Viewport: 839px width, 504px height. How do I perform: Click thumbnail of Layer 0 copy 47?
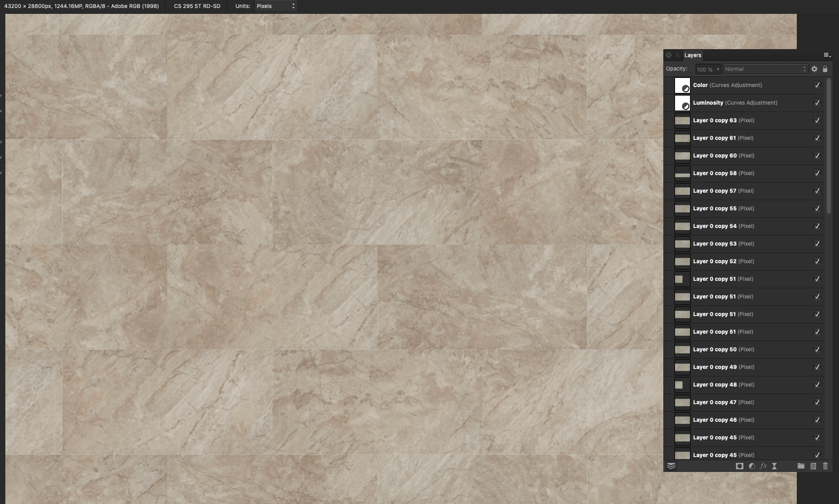coord(683,403)
